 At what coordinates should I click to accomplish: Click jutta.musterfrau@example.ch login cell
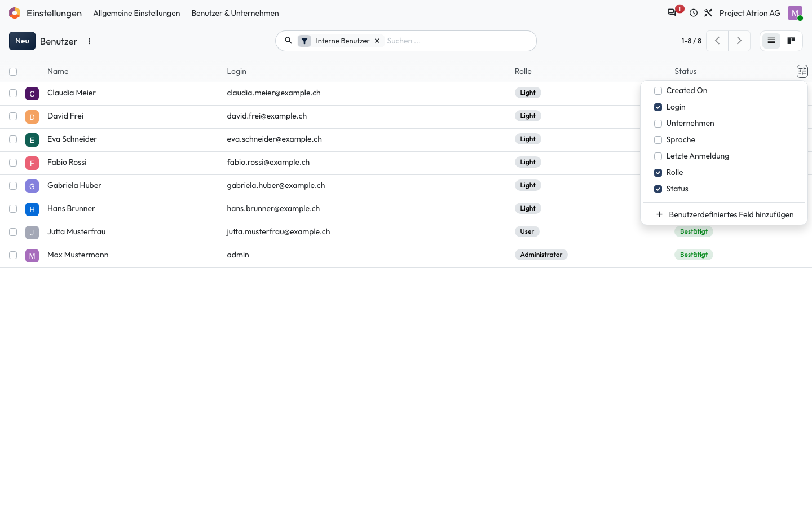click(279, 231)
